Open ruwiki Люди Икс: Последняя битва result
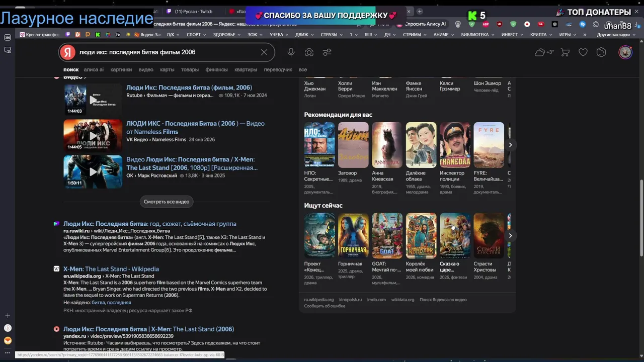This screenshot has width=644, height=362. tap(150, 224)
